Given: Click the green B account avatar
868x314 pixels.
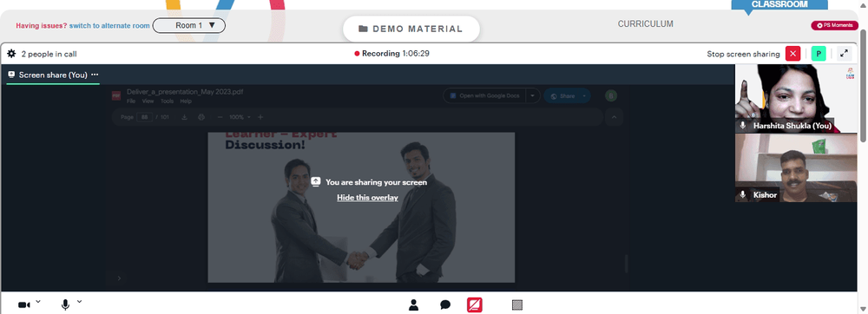Looking at the screenshot, I should (610, 95).
